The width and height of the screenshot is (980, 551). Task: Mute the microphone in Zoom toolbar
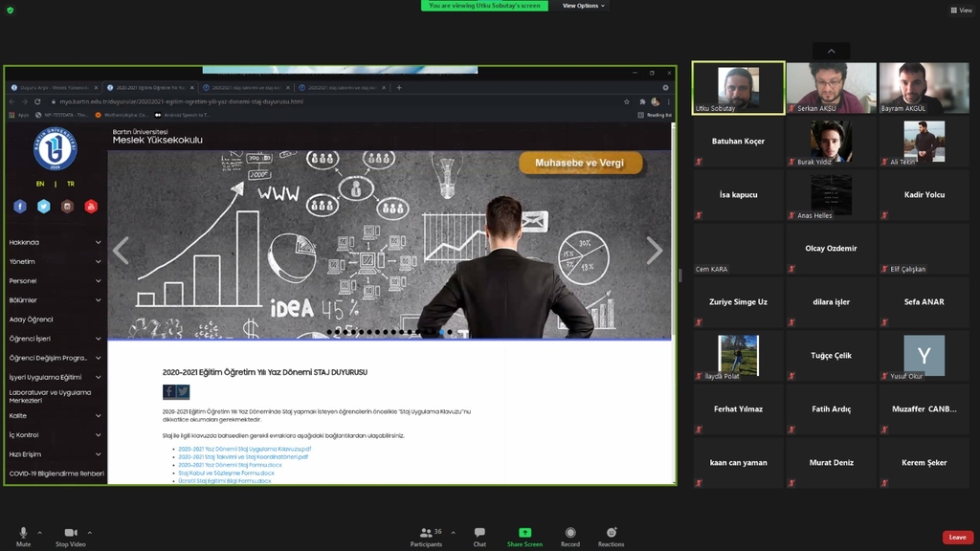(x=23, y=534)
